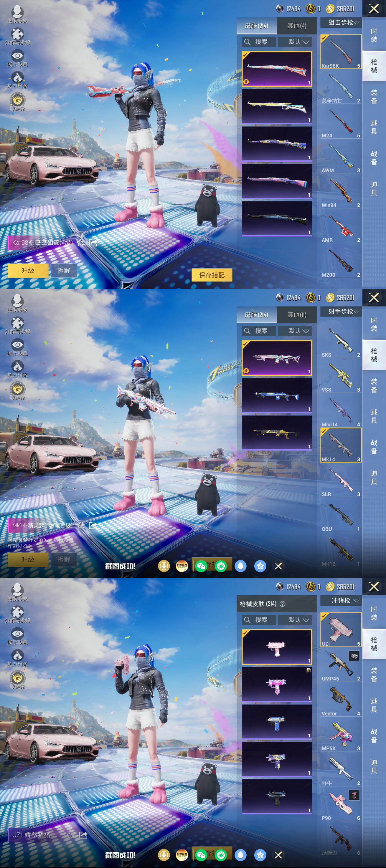
Task: Select the M24 rifle icon
Action: point(341,122)
